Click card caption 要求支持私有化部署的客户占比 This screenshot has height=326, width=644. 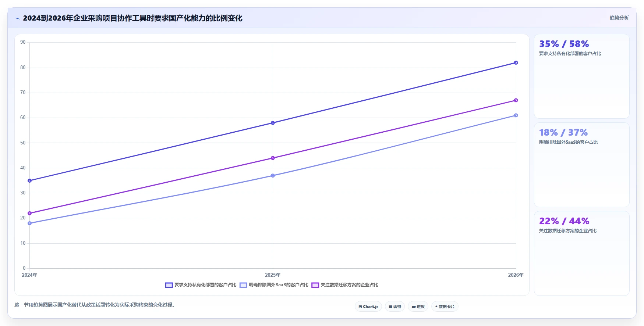(570, 54)
